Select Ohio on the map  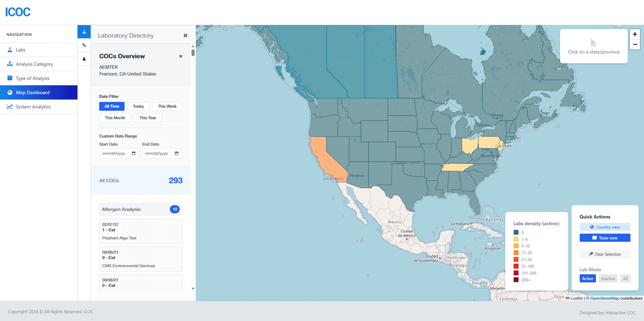coord(469,145)
